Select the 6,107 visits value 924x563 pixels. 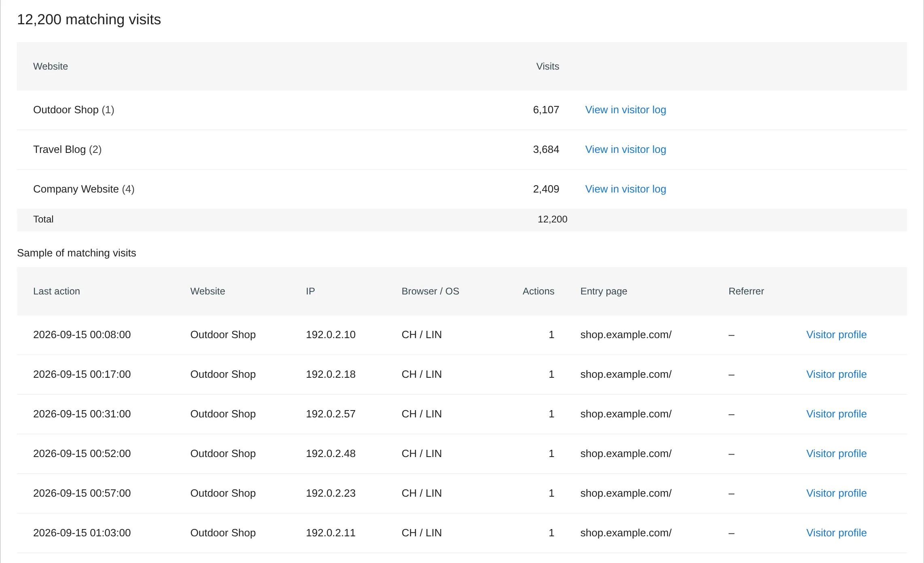click(x=546, y=110)
